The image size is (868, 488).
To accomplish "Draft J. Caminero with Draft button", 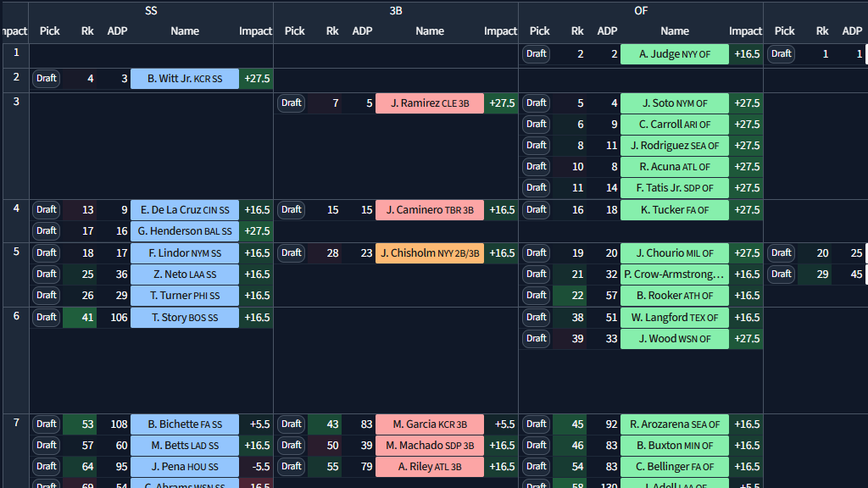I will [292, 210].
